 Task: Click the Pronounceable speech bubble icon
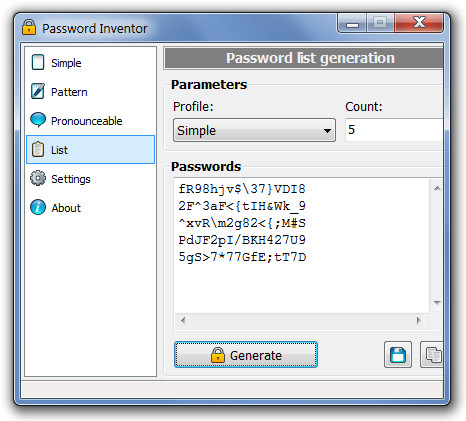[x=38, y=120]
